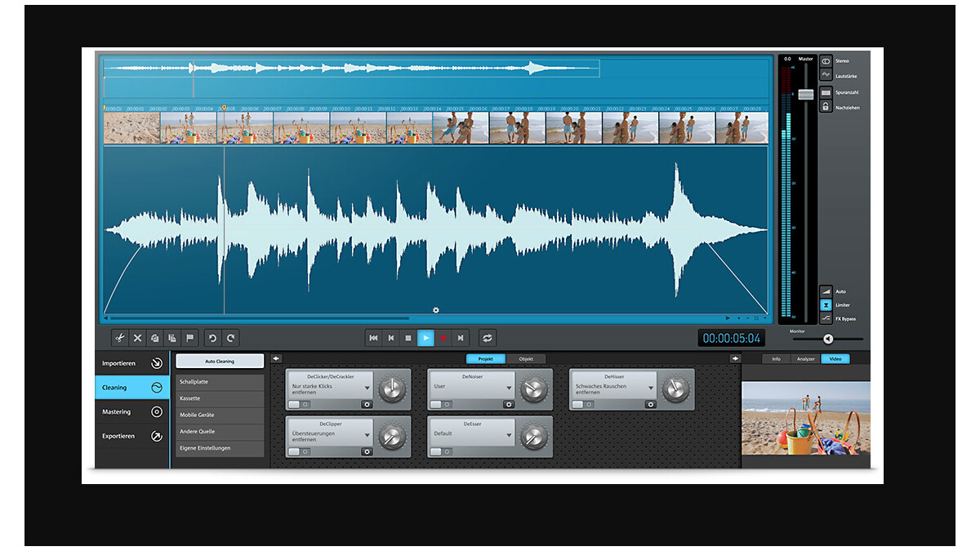Toggle FX Bypass
Image resolution: width=980 pixels, height=551 pixels.
(x=827, y=318)
